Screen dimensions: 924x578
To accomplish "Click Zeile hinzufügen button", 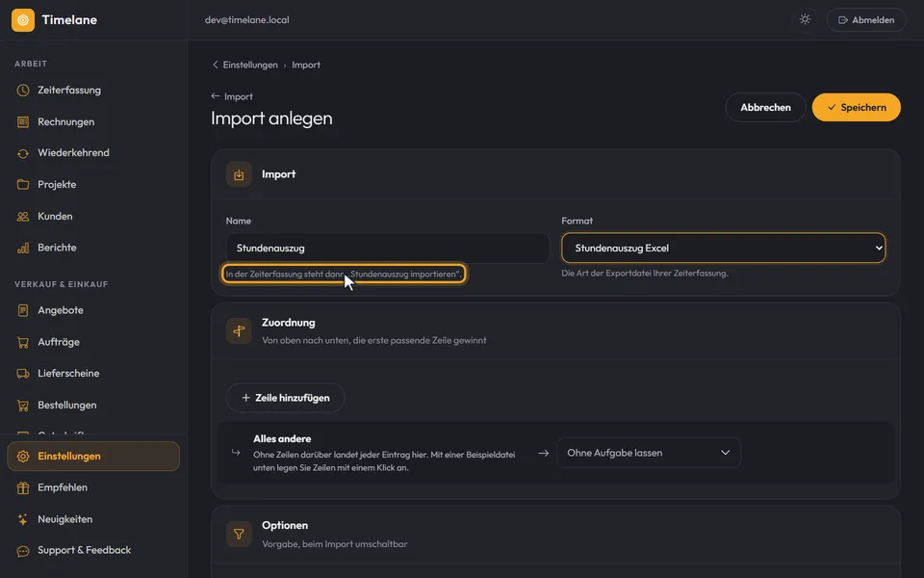I will pyautogui.click(x=285, y=398).
